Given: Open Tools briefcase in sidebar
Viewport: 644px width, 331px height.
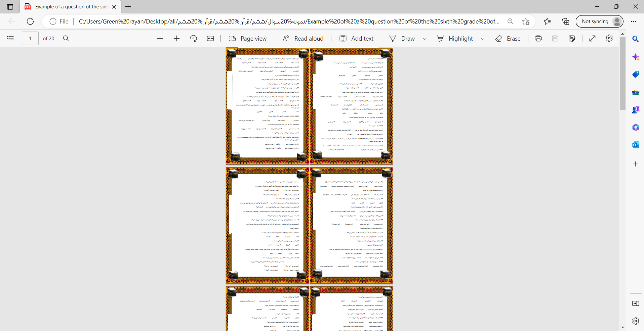Looking at the screenshot, I should pyautogui.click(x=635, y=92).
